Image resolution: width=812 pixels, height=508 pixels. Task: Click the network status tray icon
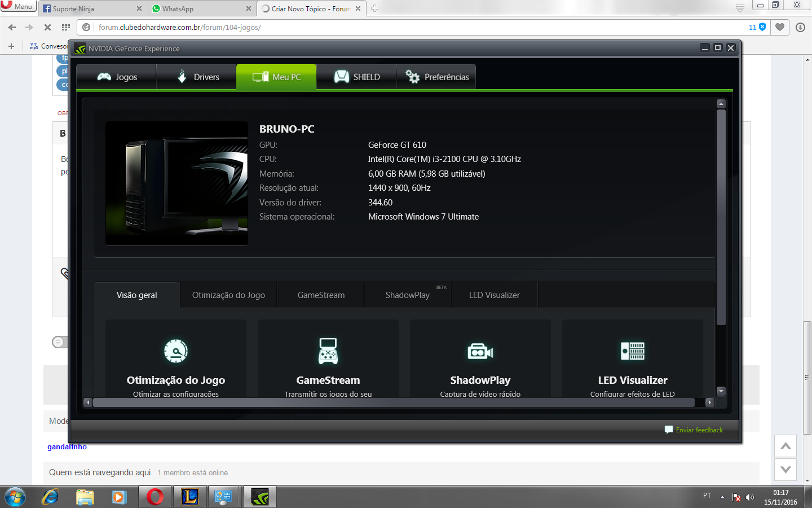pyautogui.click(x=736, y=497)
